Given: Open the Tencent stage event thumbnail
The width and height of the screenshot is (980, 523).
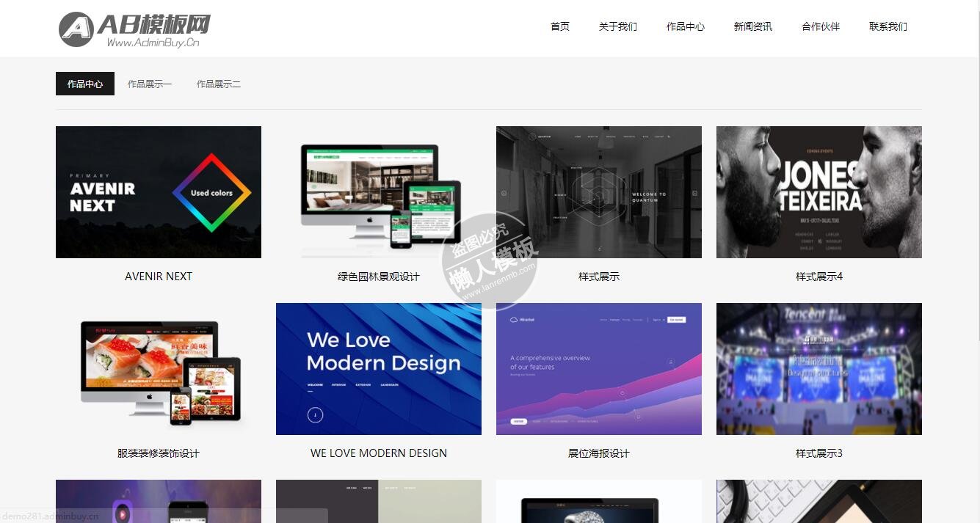Looking at the screenshot, I should [x=819, y=369].
